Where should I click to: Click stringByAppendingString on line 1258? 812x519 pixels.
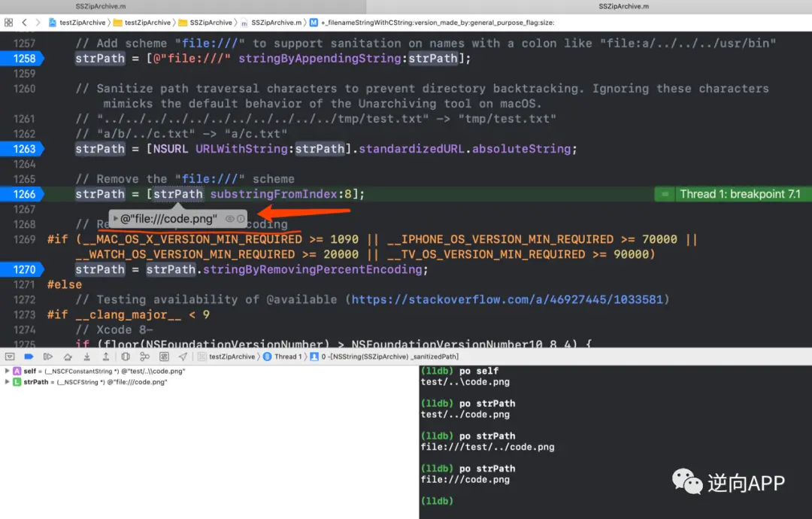click(x=320, y=59)
